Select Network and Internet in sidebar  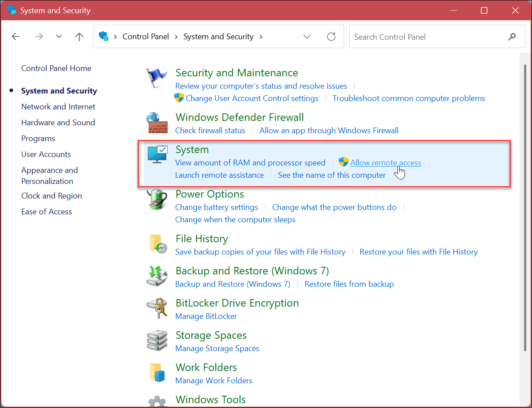pyautogui.click(x=58, y=107)
